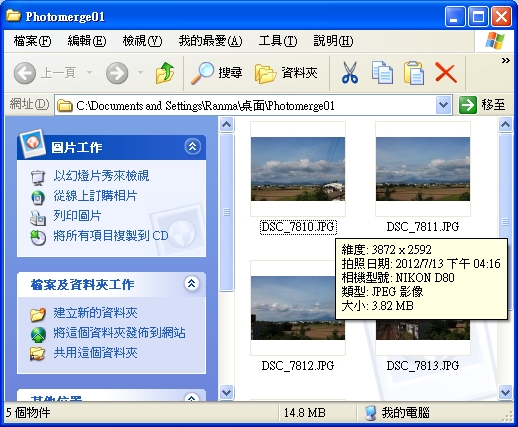This screenshot has width=518, height=427.
Task: Toggle the Folders (資料夾) pane
Action: coord(286,72)
